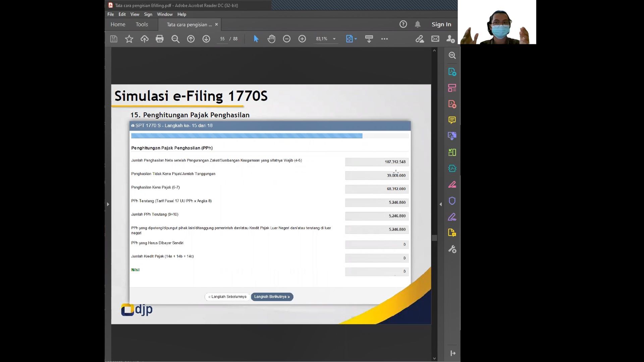Bookmark the file with the star icon
The height and width of the screenshot is (362, 644).
tap(129, 39)
